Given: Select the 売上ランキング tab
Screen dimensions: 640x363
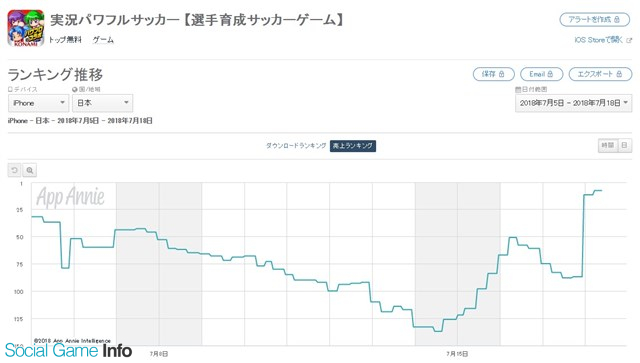Looking at the screenshot, I should click(353, 146).
